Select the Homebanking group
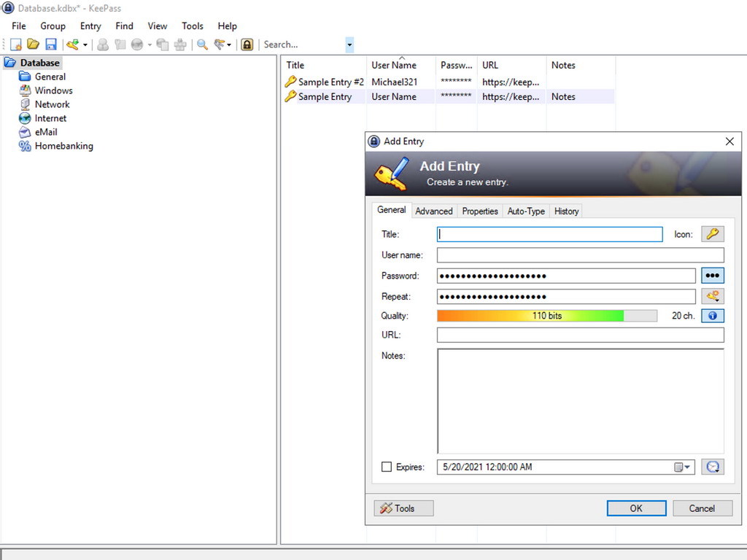This screenshot has height=560, width=747. (64, 146)
